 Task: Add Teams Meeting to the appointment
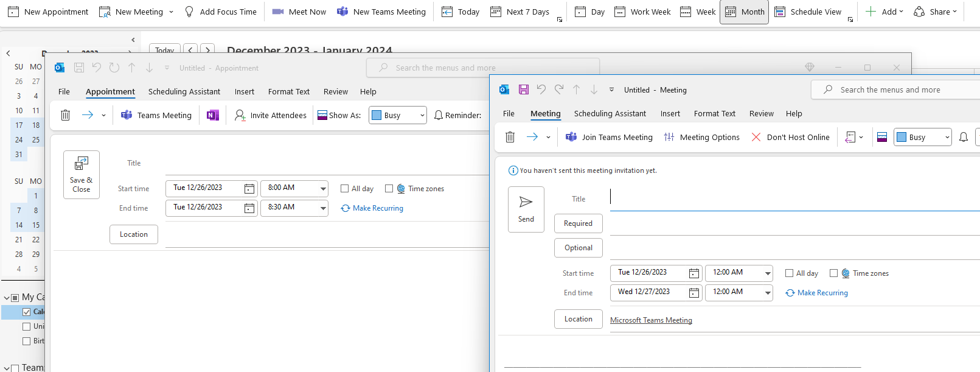(156, 115)
